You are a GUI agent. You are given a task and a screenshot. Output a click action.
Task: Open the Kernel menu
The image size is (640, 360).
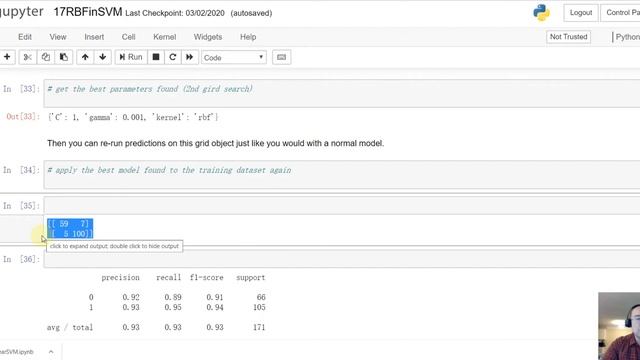coord(164,37)
